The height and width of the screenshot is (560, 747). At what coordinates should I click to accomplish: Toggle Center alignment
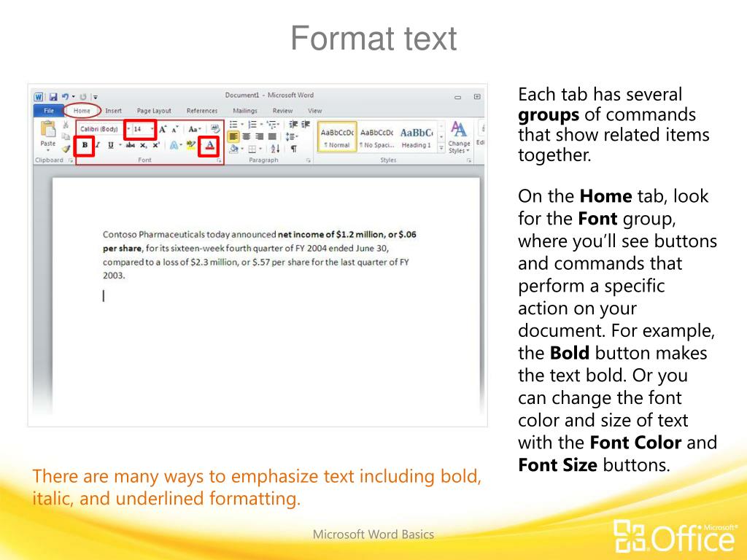coord(247,136)
